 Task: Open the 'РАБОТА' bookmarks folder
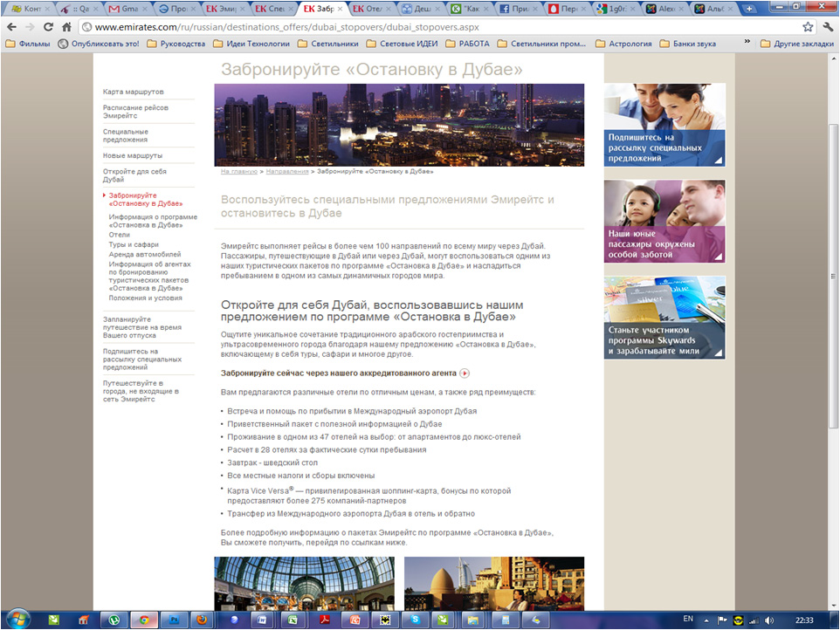[468, 44]
